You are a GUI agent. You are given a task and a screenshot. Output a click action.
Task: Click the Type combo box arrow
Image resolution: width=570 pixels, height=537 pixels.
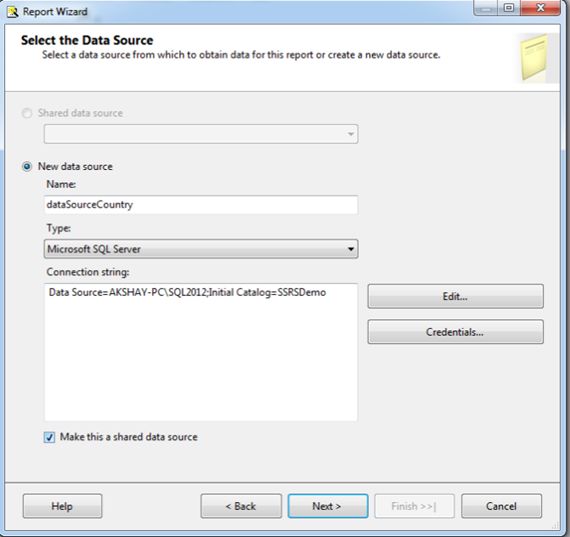pyautogui.click(x=350, y=249)
